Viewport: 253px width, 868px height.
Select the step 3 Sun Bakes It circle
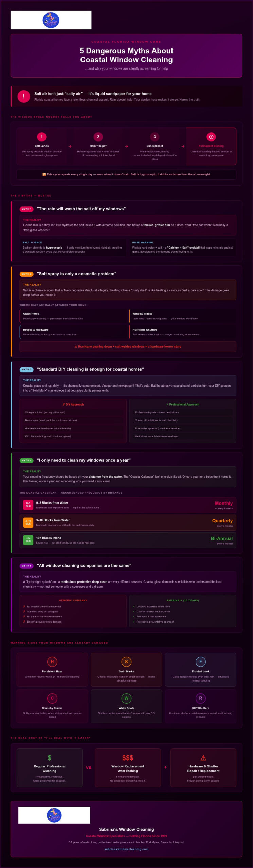tap(155, 137)
